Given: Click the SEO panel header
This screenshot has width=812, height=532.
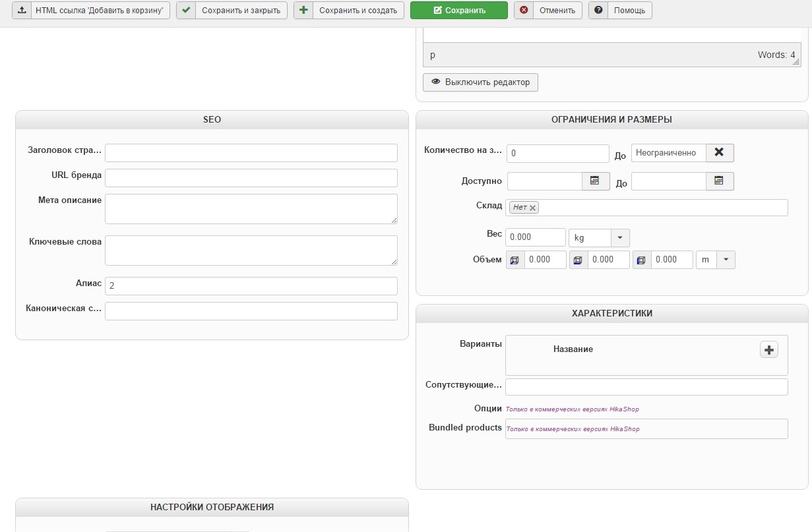Looking at the screenshot, I should pyautogui.click(x=212, y=120).
